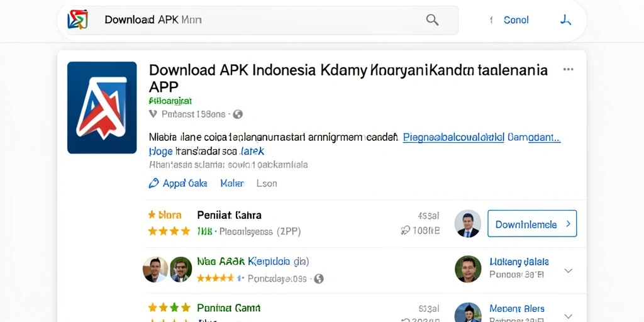644x322 pixels.
Task: Click the green "Penina Gama" row title
Action: coord(229,308)
